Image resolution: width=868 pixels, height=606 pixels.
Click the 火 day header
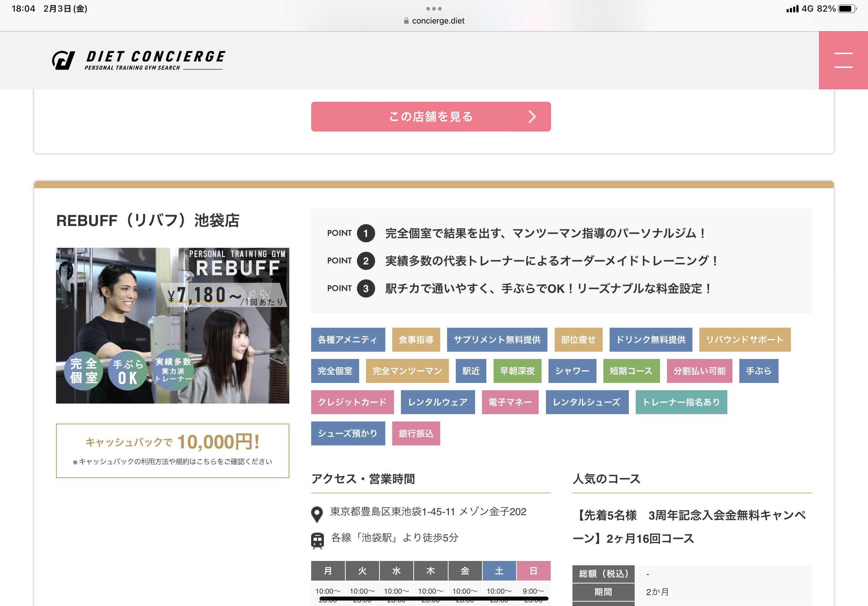point(362,571)
